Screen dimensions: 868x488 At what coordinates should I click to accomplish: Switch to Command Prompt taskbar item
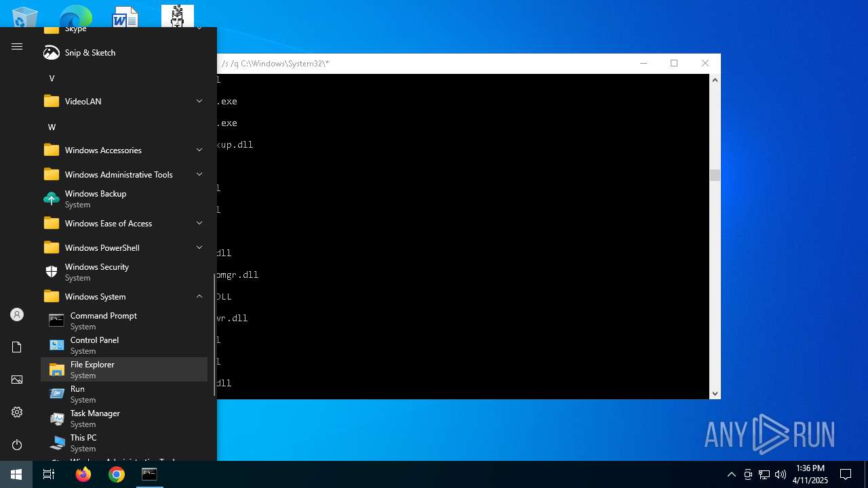149,474
